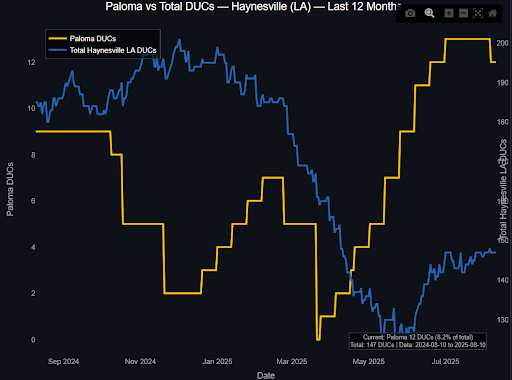Click left axis tick label 2
Screen dimensions: 512x380
(x=33, y=293)
